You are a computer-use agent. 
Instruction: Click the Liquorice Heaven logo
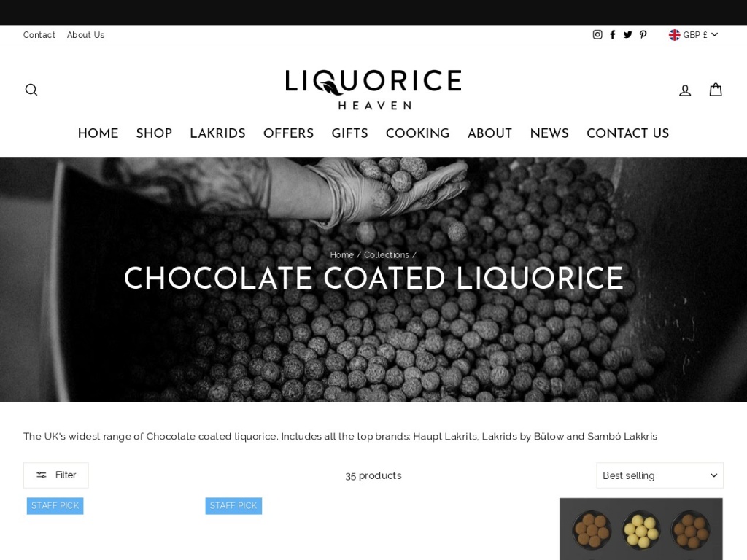(x=373, y=90)
